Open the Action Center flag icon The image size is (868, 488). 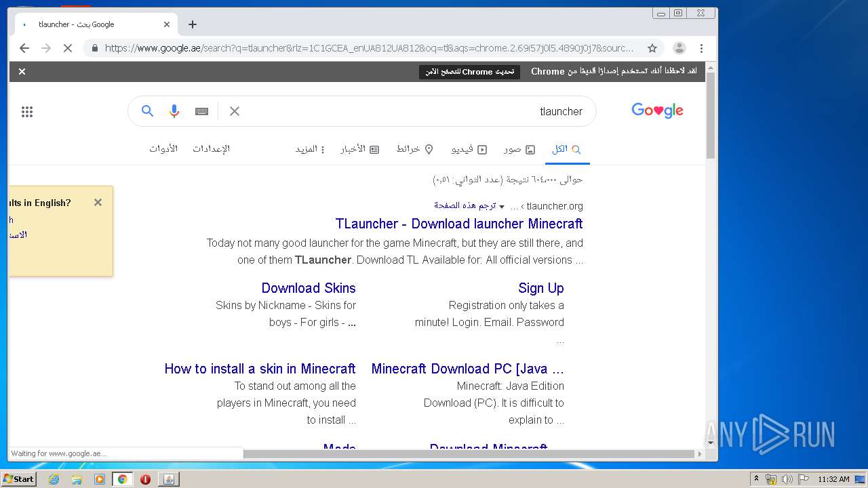[803, 479]
